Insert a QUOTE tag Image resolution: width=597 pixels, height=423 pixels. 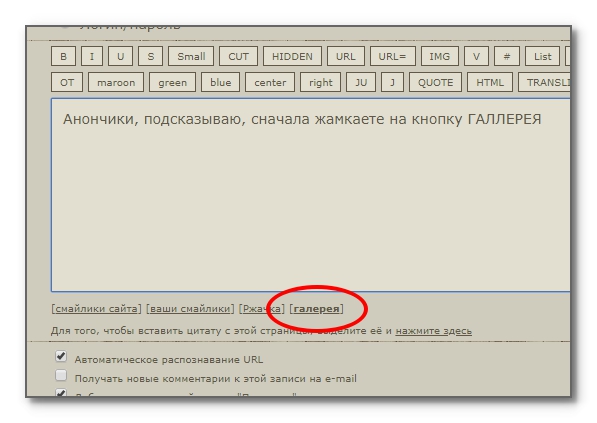coord(436,82)
